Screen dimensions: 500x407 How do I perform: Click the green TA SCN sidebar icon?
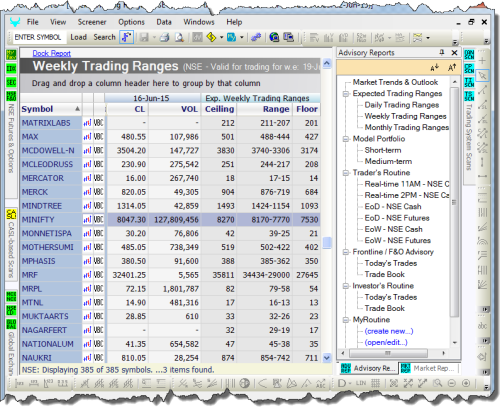click(x=469, y=82)
